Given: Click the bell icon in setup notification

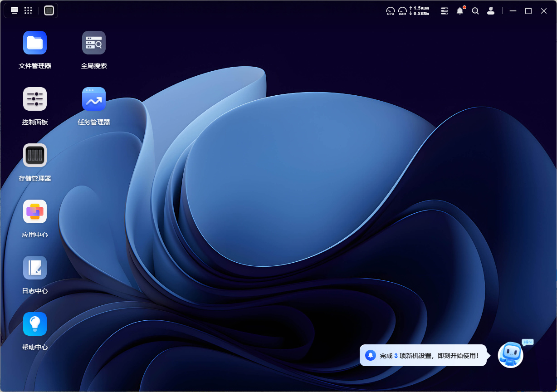Looking at the screenshot, I should (x=371, y=355).
